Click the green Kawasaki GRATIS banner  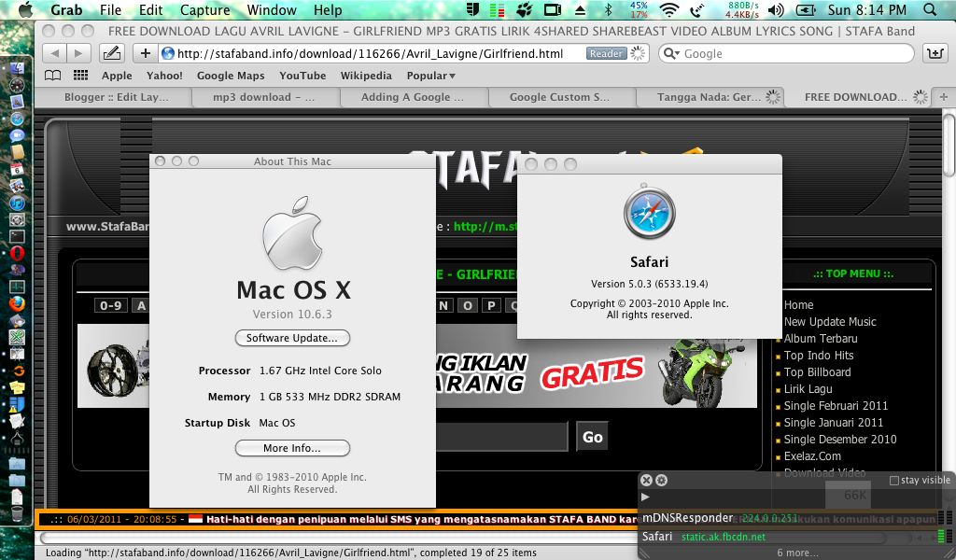[597, 371]
